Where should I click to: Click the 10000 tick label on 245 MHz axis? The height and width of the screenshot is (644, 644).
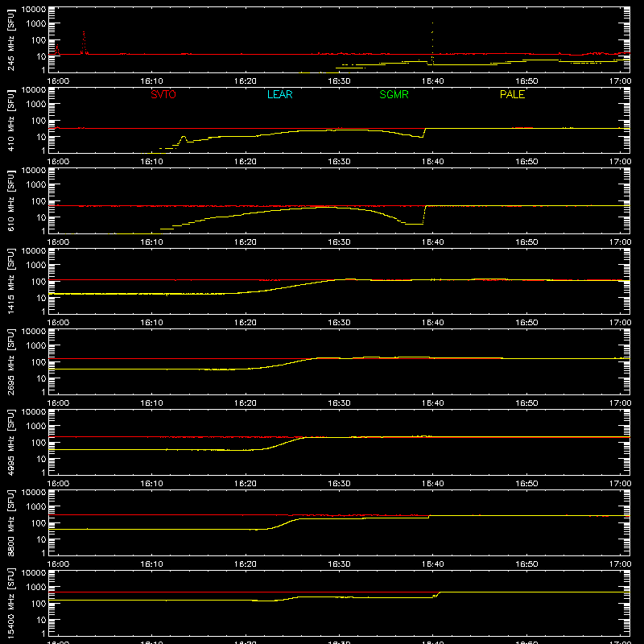click(33, 10)
